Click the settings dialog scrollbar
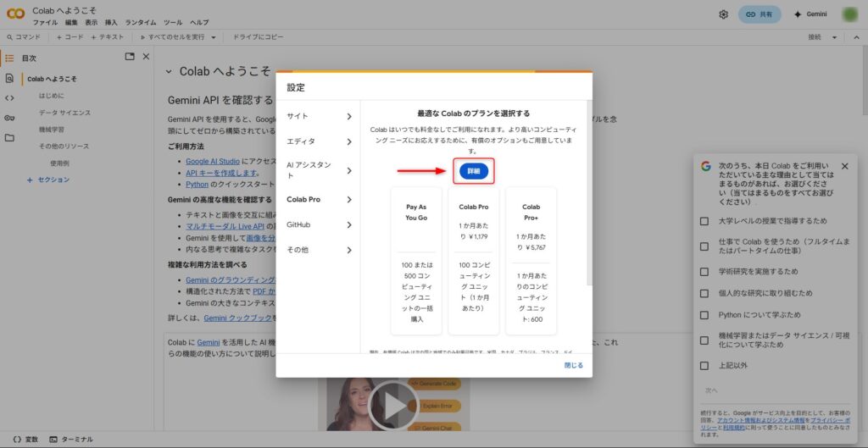Screen dimensions: 868x448 point(589,194)
